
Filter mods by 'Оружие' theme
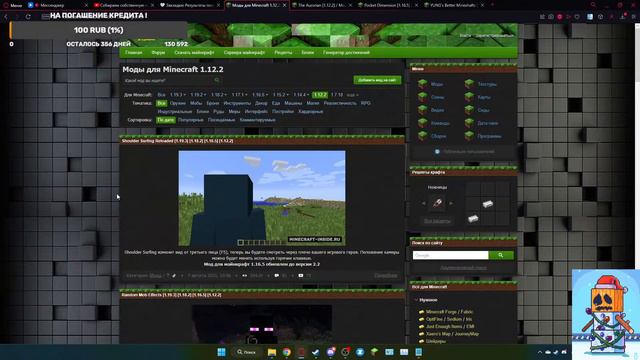pos(178,103)
